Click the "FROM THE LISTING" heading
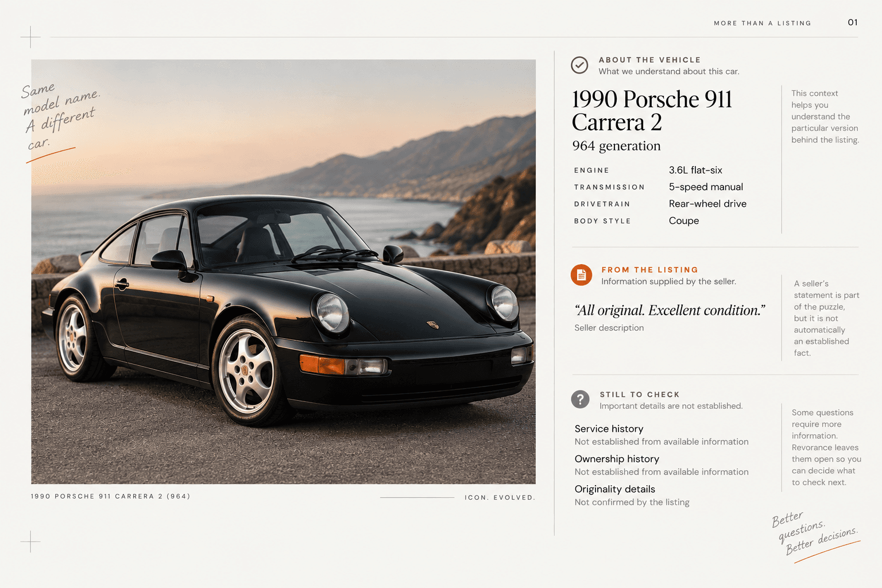Viewport: 882px width, 588px height. (649, 270)
